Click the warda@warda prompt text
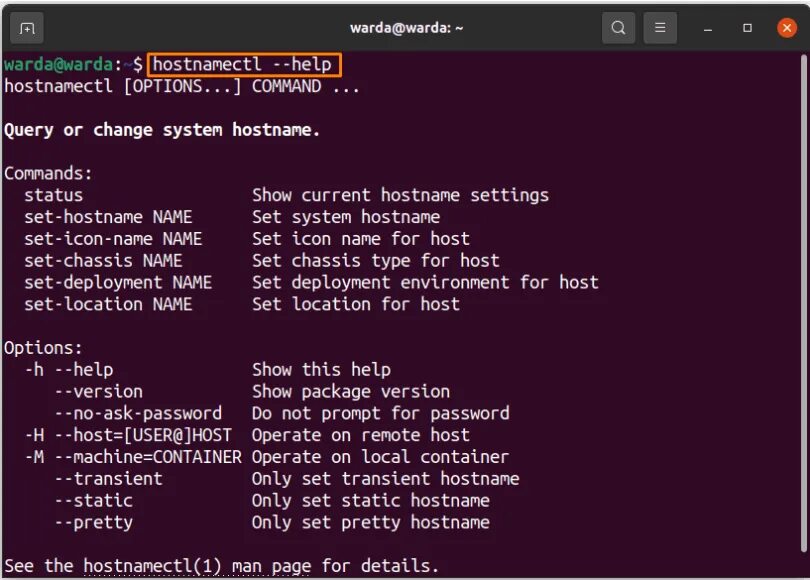The width and height of the screenshot is (810, 580). [58, 65]
